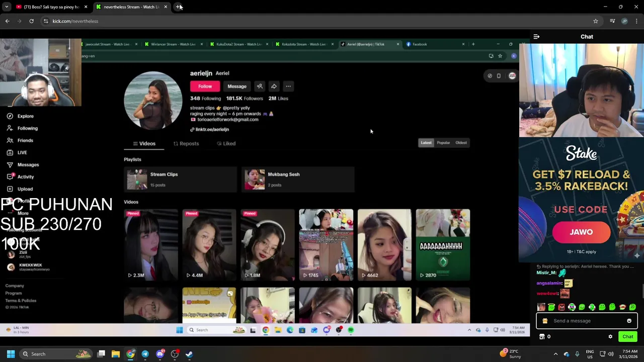Click Friends in the TikTok sidebar

point(20,140)
